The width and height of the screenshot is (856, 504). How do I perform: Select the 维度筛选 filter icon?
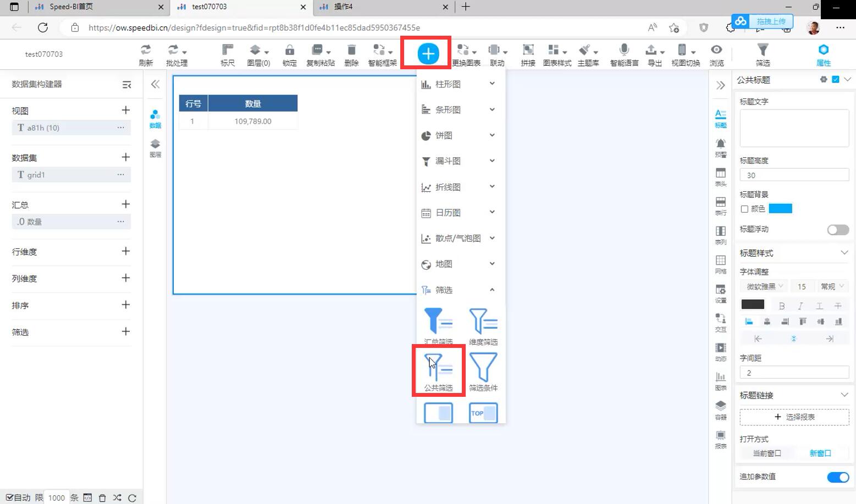tap(483, 323)
